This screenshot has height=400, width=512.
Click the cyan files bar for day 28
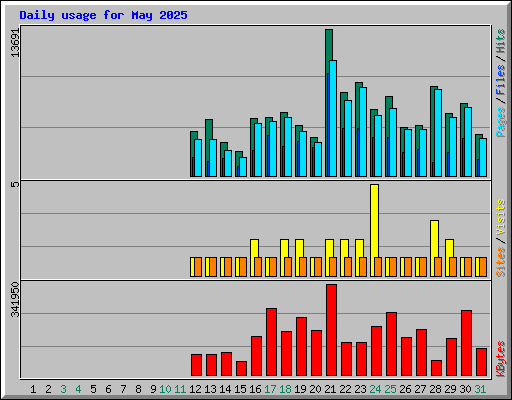tap(438, 133)
